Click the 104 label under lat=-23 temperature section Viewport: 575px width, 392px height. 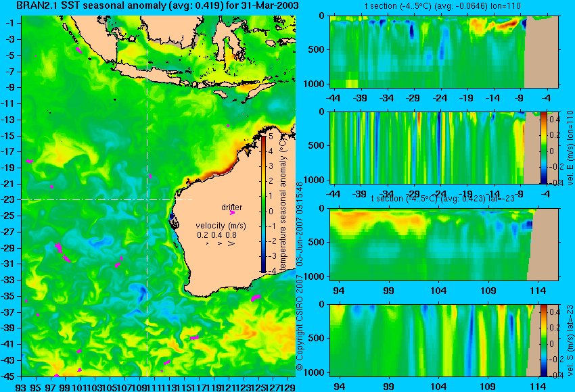pos(438,291)
